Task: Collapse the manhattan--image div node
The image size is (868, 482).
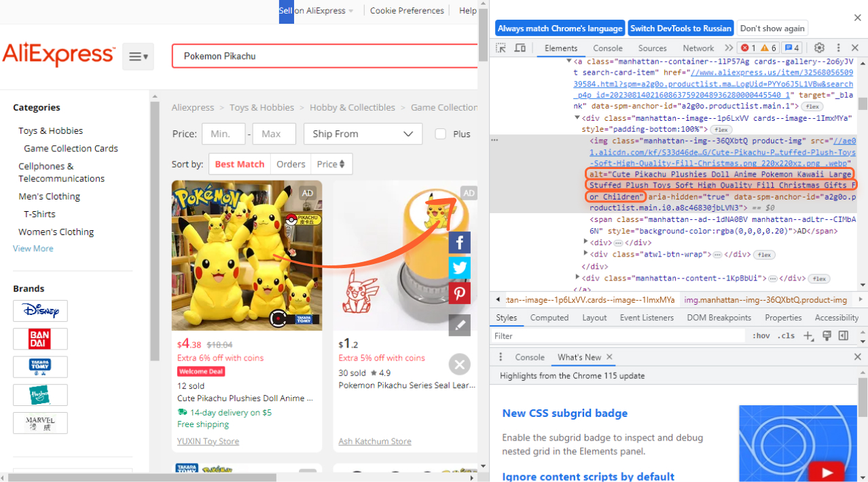Action: click(x=578, y=117)
